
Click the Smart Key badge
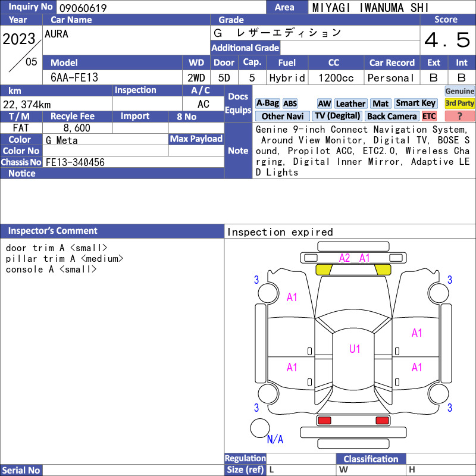[x=415, y=104]
